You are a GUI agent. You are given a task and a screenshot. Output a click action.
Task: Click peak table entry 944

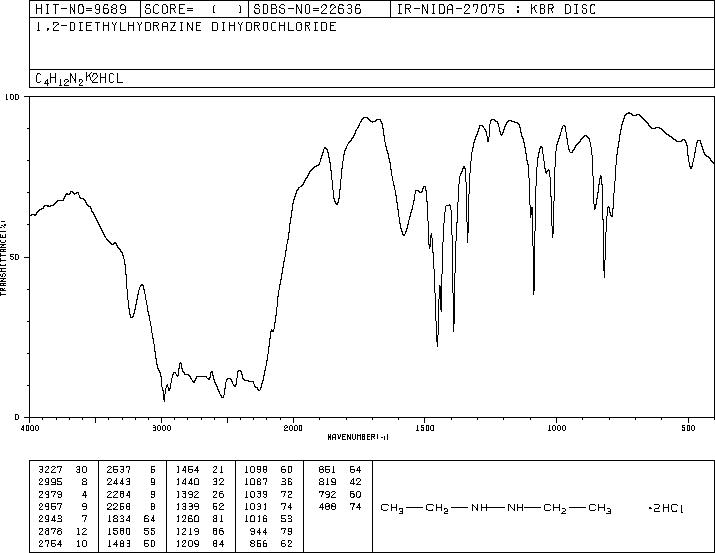pyautogui.click(x=259, y=531)
